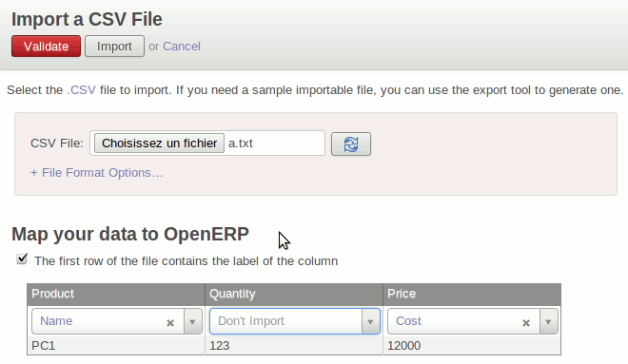Click the Cost mapping field for Price

tap(463, 321)
